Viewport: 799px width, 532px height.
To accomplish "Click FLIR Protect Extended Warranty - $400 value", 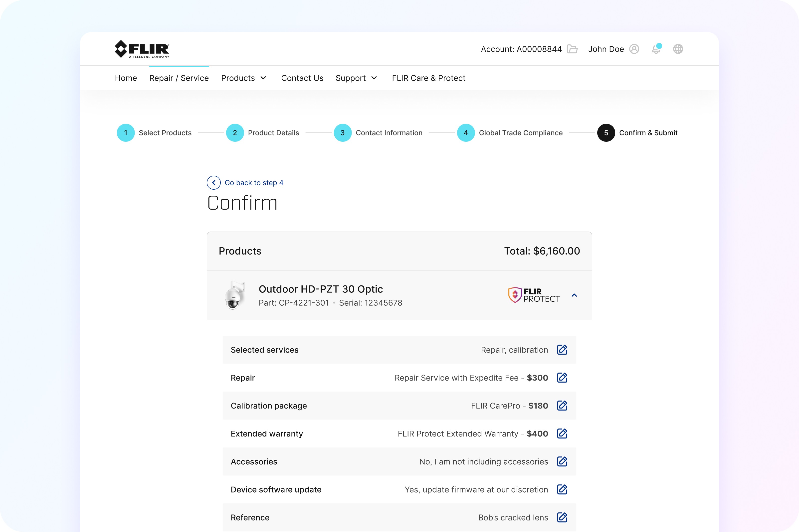I will pyautogui.click(x=473, y=434).
